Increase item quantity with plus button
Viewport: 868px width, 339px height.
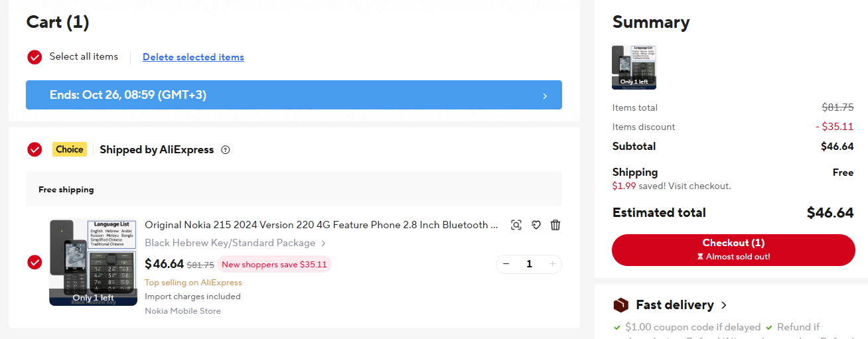tap(552, 264)
